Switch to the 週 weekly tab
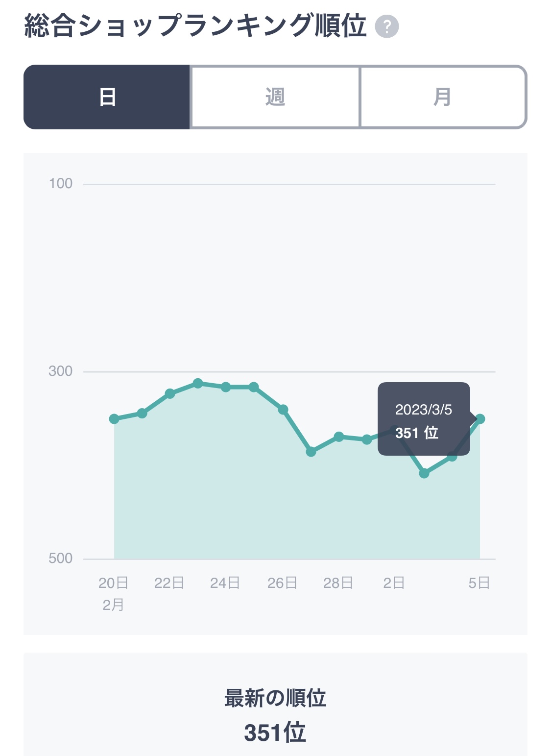The height and width of the screenshot is (756, 551). tap(275, 97)
